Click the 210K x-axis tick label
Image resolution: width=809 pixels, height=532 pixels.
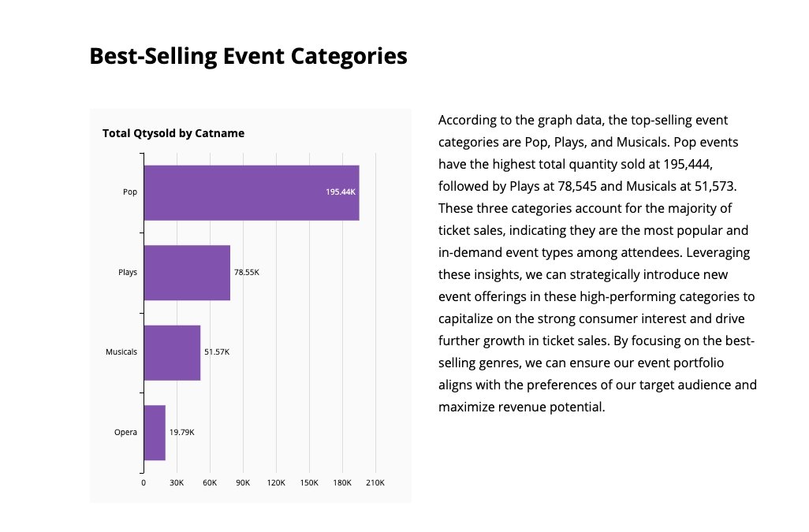click(x=375, y=483)
